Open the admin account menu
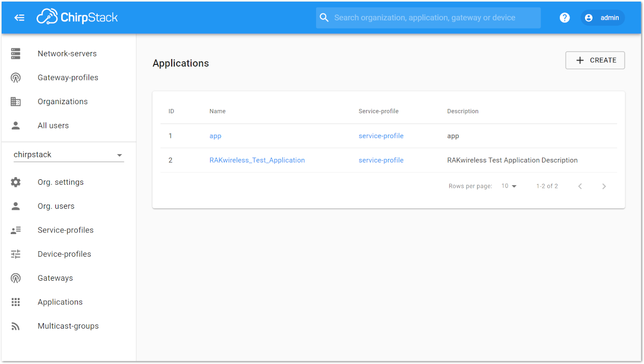This screenshot has width=644, height=364. [x=603, y=18]
